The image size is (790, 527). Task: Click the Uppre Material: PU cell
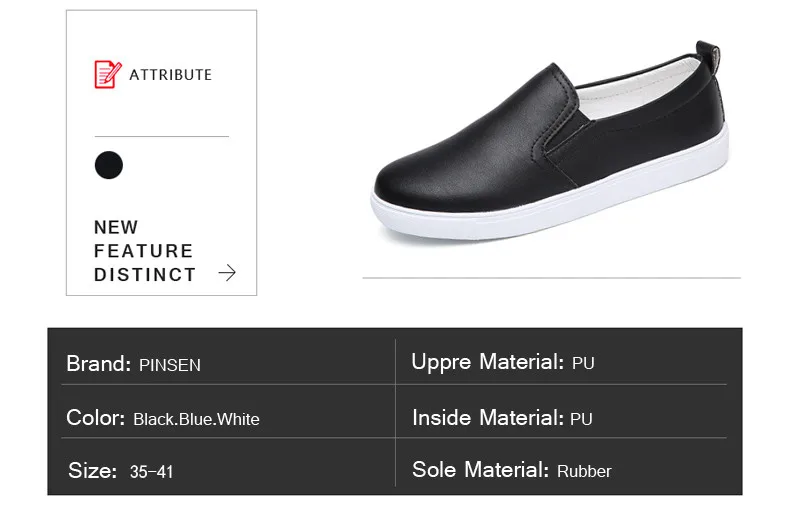click(x=502, y=362)
